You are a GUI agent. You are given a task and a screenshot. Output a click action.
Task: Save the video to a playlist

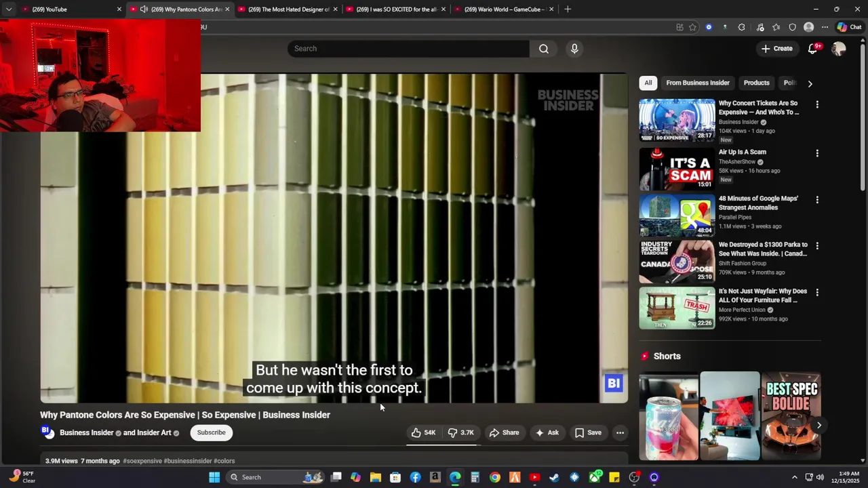(x=588, y=432)
